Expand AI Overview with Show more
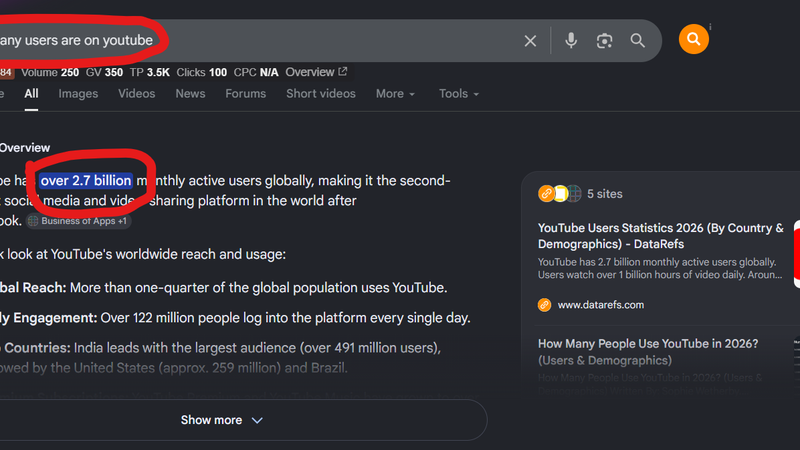 click(221, 420)
